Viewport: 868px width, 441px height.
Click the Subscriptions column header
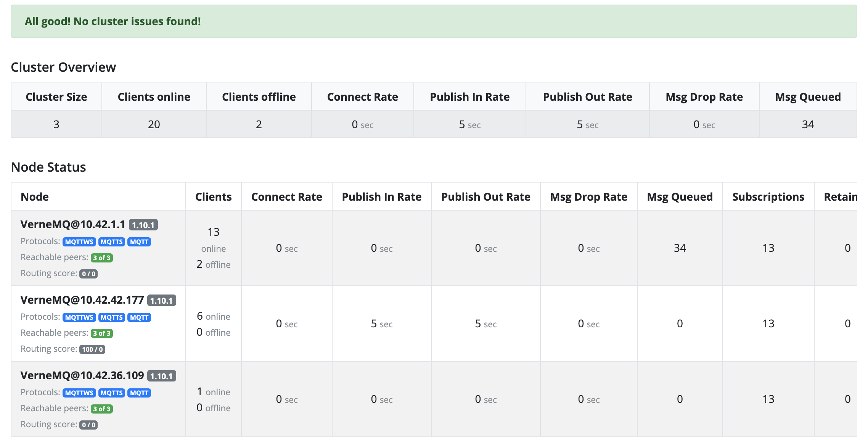768,197
